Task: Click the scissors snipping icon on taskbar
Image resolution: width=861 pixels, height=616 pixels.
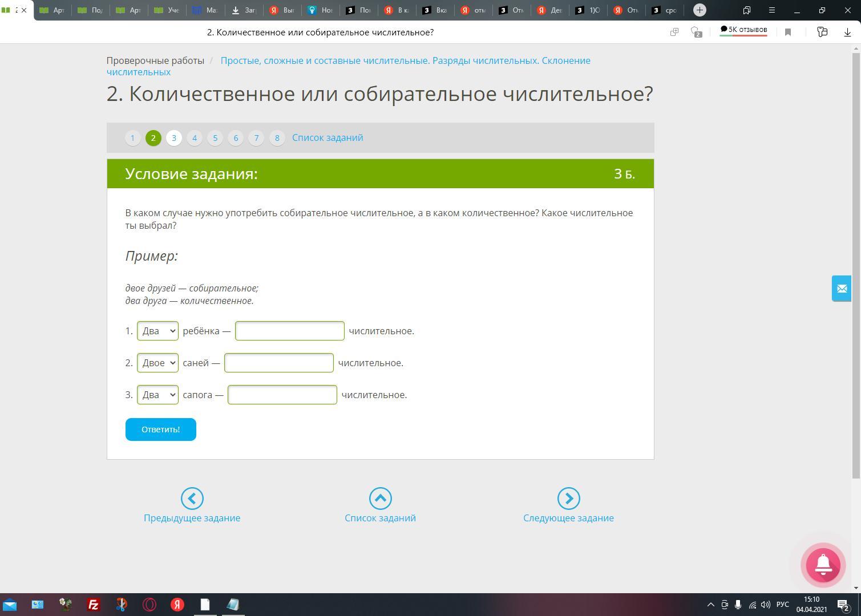Action: point(122,605)
